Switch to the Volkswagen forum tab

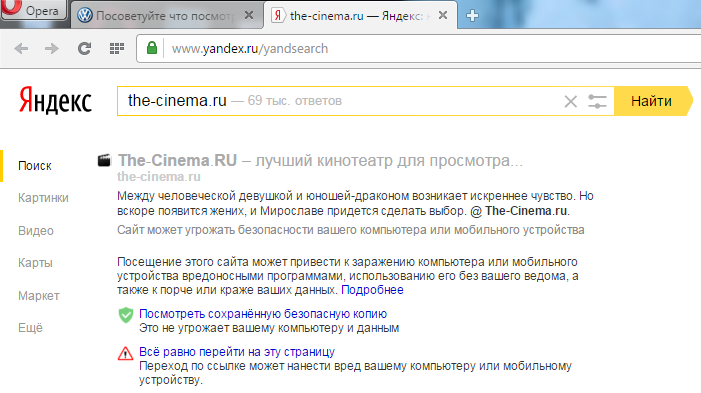[x=166, y=16]
